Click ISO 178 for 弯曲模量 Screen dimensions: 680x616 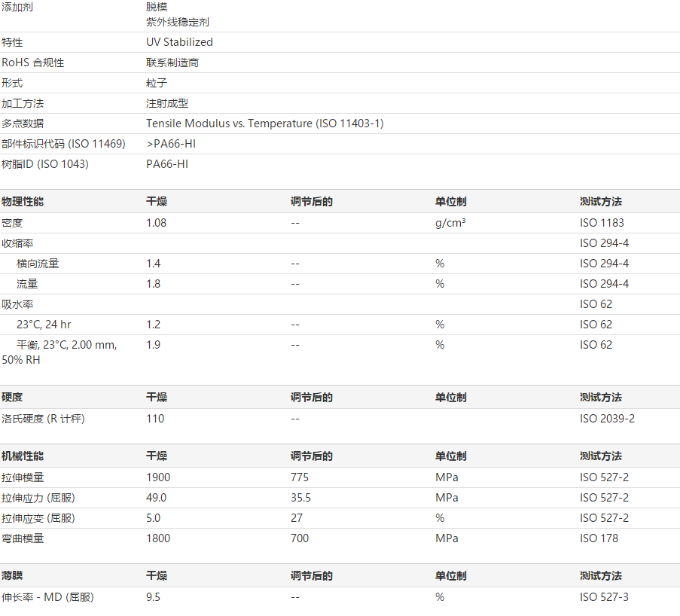[599, 538]
